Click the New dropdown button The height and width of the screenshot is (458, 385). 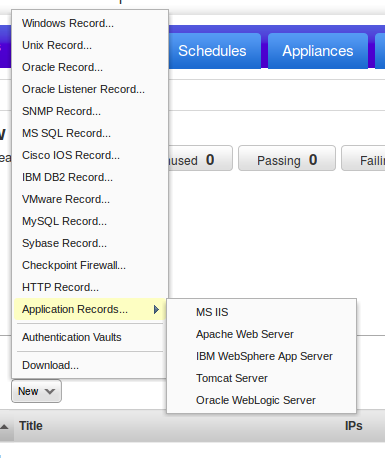36,391
